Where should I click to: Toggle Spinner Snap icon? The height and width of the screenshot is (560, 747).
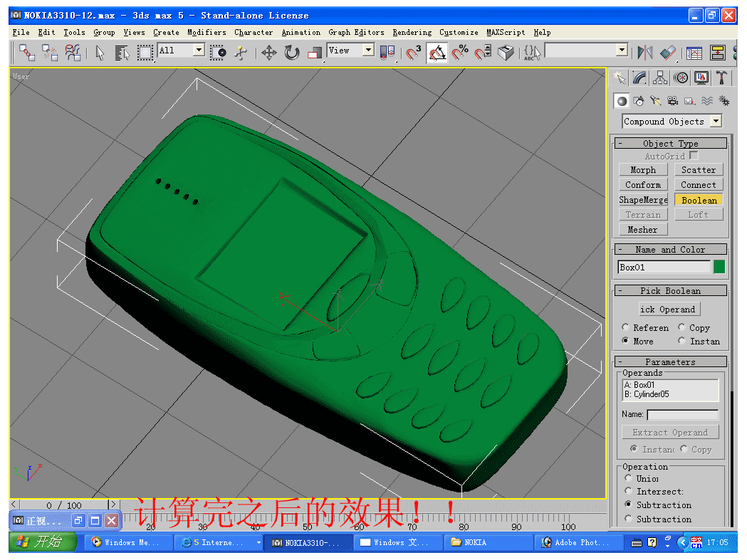click(483, 53)
